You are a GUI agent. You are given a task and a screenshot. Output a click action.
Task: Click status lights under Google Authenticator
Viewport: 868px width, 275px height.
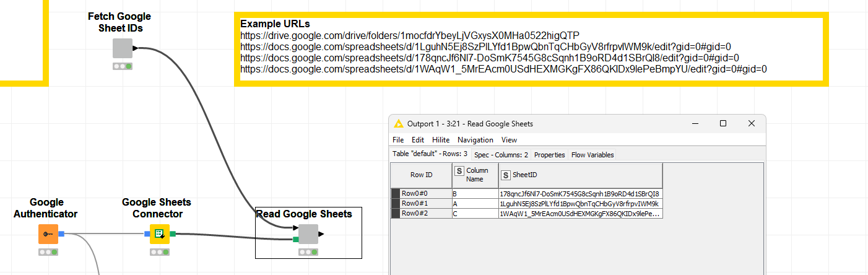coord(48,252)
